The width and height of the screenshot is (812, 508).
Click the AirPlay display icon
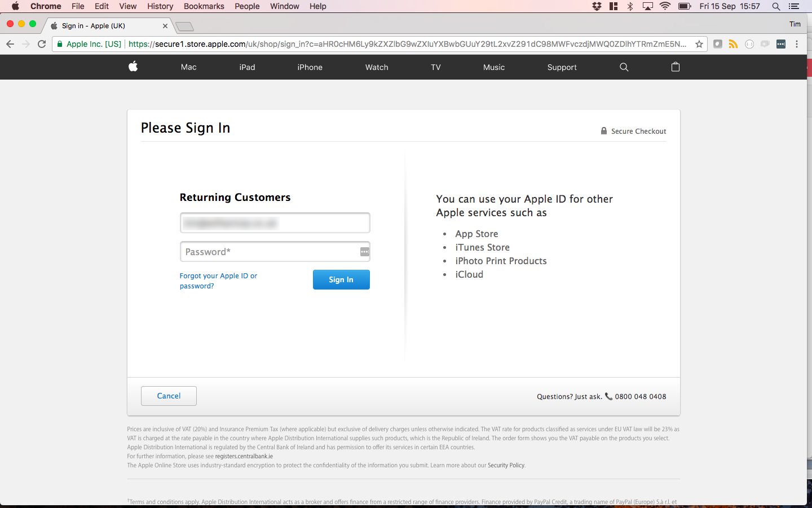pyautogui.click(x=648, y=6)
